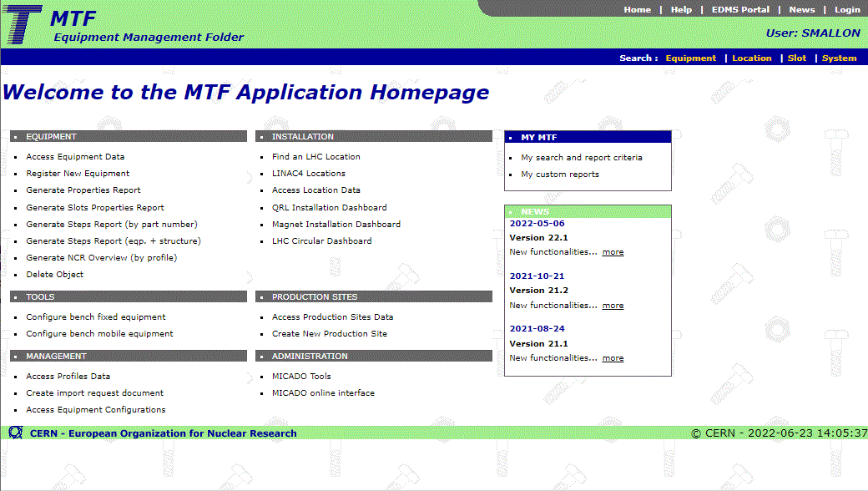Search by System
Screen dimensions: 868x491
point(839,58)
